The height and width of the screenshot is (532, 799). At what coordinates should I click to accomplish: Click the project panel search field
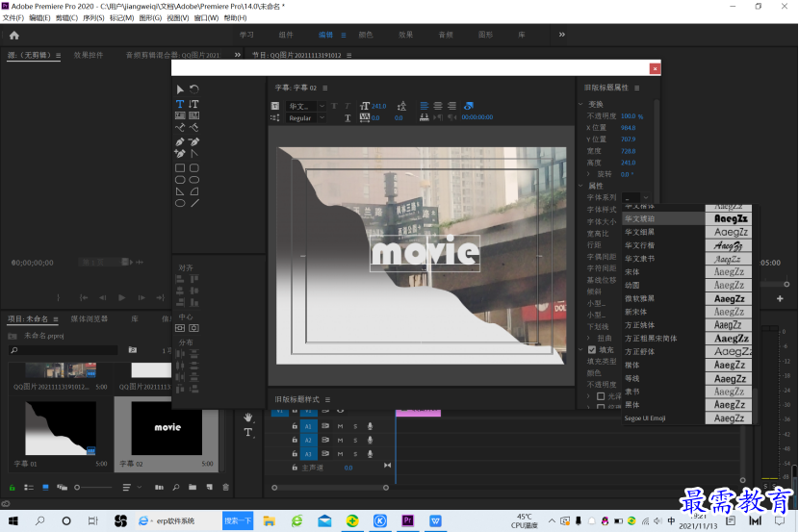[x=64, y=350]
